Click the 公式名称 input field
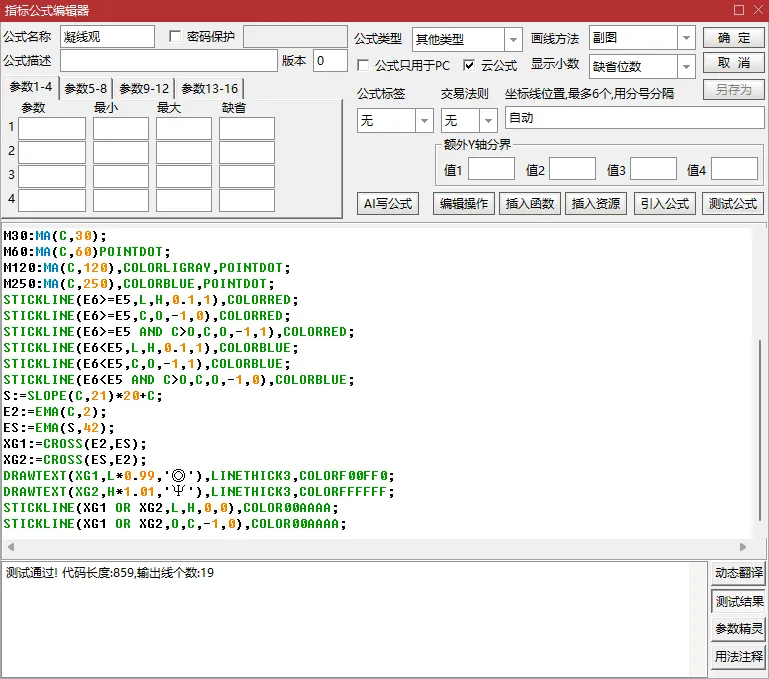The image size is (769, 679). pos(107,37)
